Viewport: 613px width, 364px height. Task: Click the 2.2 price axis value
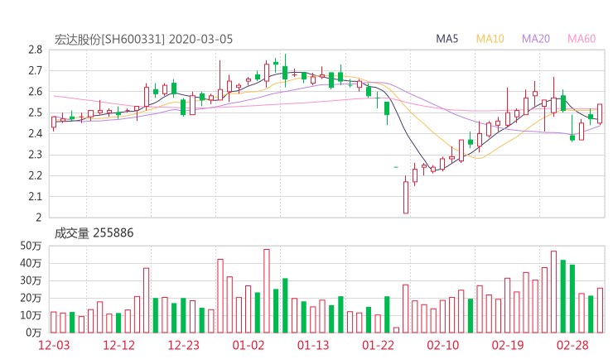click(35, 175)
